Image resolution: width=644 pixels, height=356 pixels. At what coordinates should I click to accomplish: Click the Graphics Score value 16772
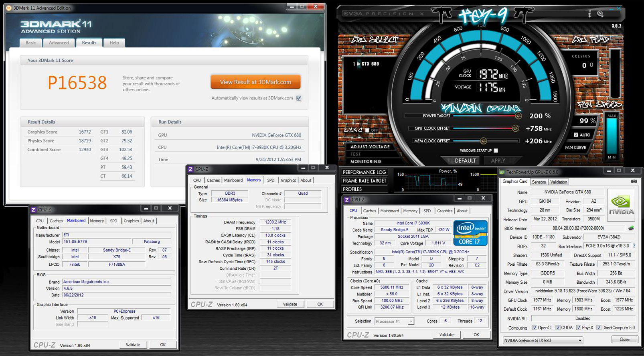85,132
